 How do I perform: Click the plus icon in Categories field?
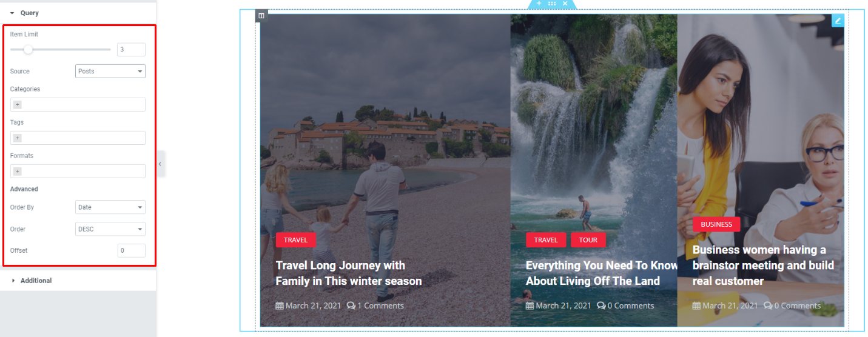(17, 105)
